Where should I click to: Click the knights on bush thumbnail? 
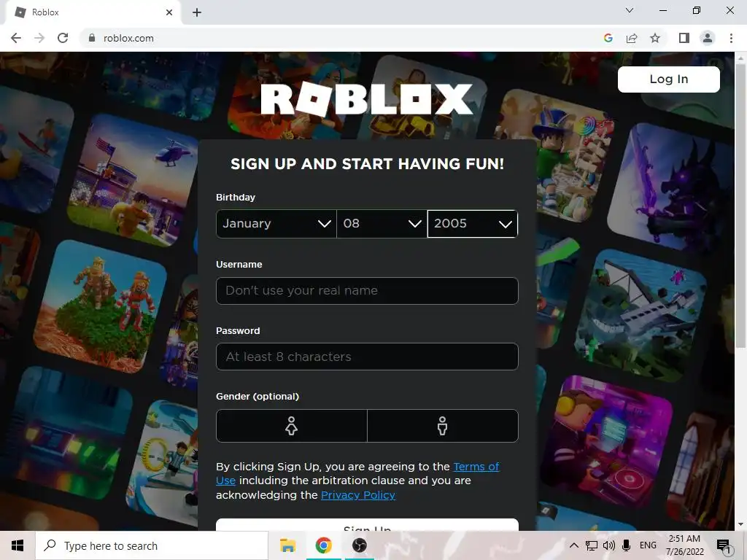point(101,306)
